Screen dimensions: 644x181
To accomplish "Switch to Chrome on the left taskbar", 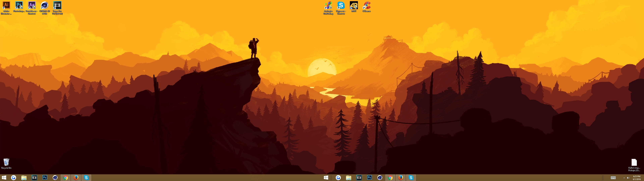I will pos(66,177).
